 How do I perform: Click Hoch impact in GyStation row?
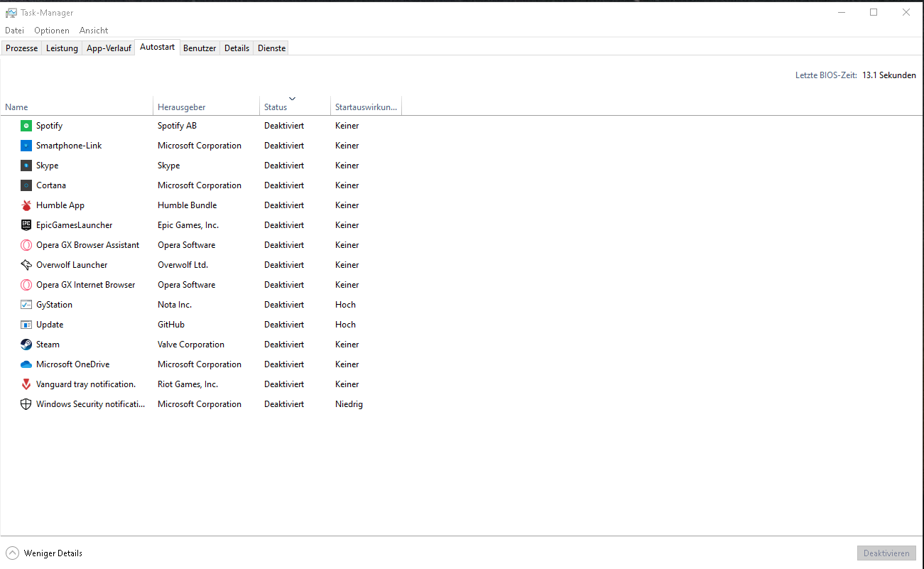[346, 305]
